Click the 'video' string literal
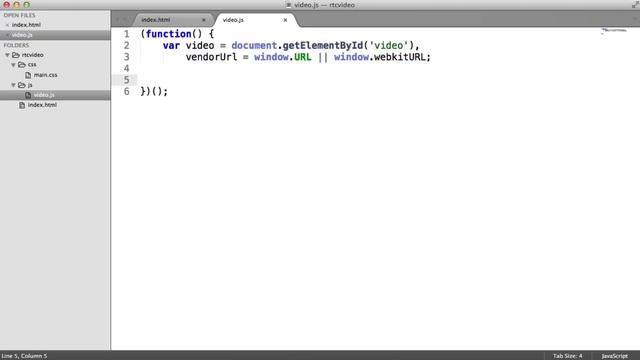 tap(389, 45)
